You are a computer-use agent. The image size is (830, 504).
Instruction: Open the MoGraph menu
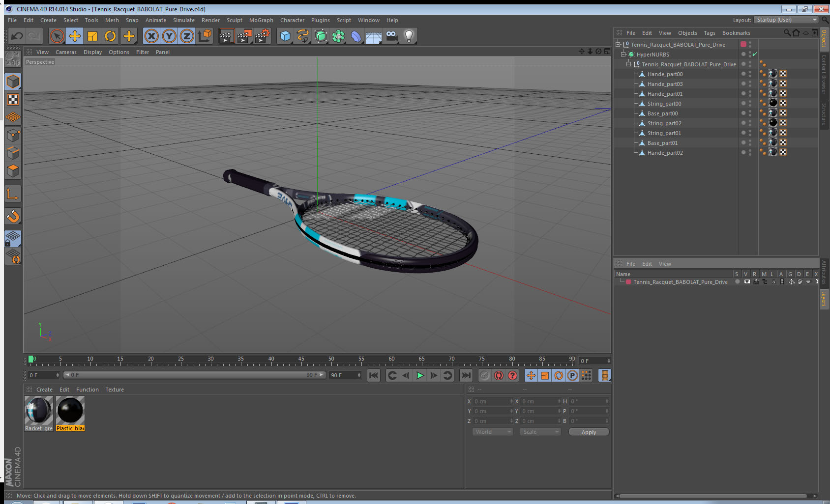tap(261, 20)
